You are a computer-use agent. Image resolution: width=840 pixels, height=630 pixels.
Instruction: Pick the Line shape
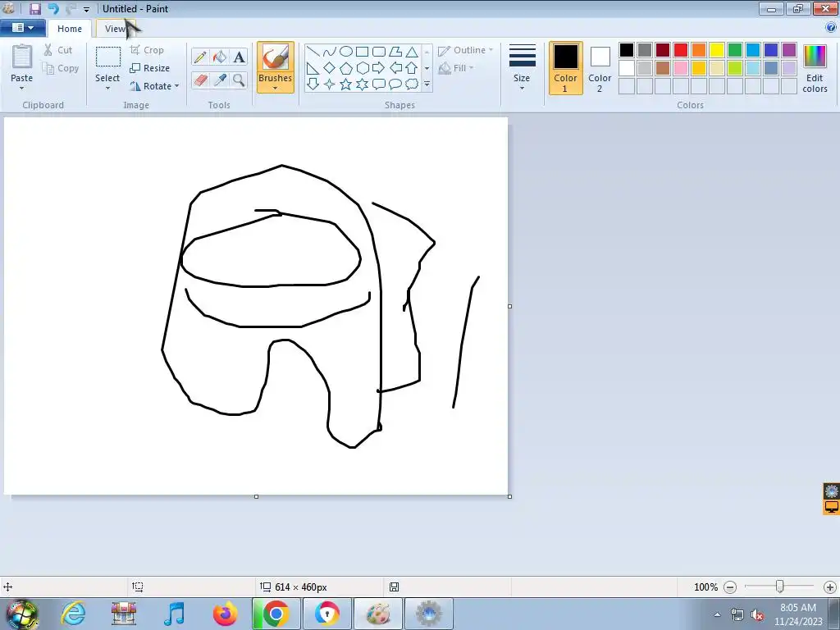point(313,52)
